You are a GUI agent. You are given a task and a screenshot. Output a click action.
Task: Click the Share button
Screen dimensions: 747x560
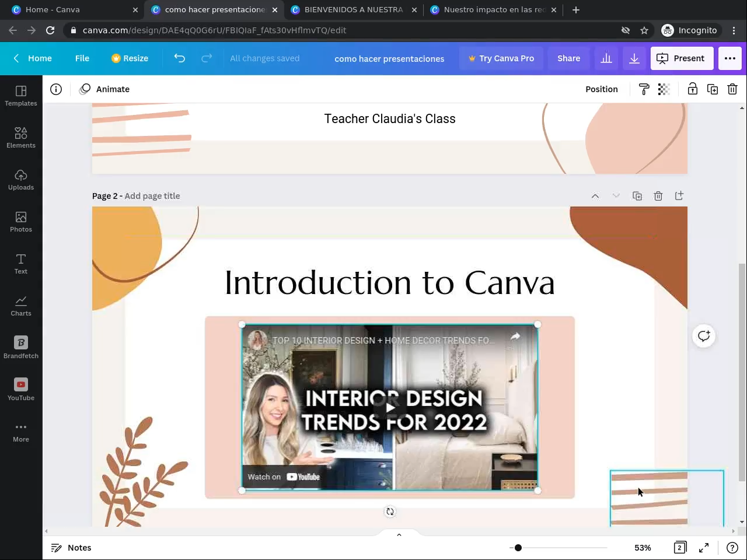[x=569, y=58]
